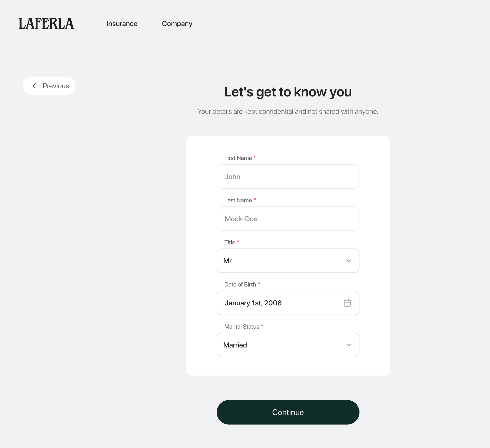The width and height of the screenshot is (490, 448).
Task: Go back with the Previous button
Action: point(49,86)
